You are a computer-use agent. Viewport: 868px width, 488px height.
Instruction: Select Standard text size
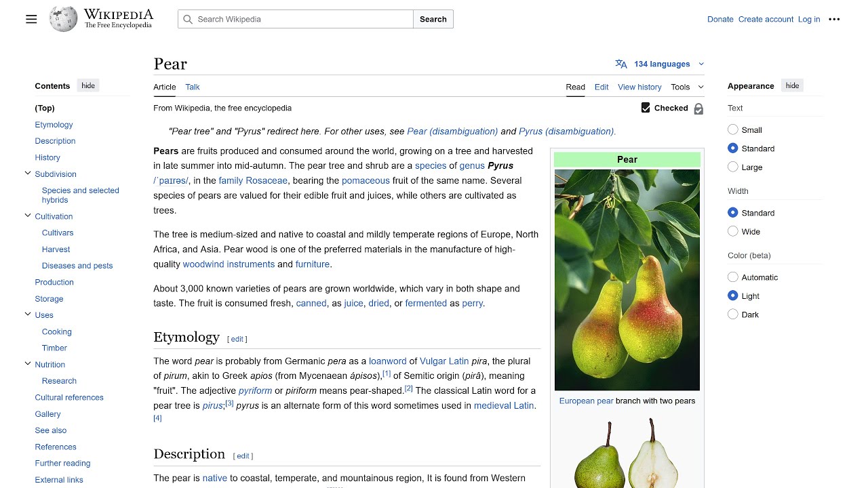(x=732, y=148)
